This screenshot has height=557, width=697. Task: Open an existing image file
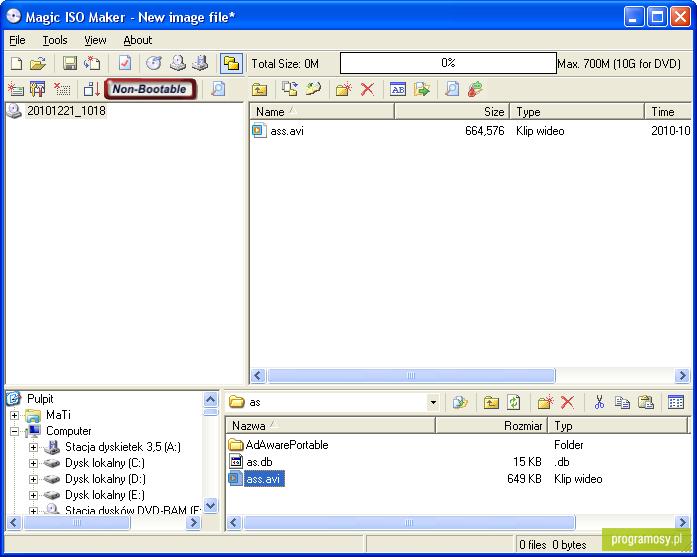(x=38, y=64)
